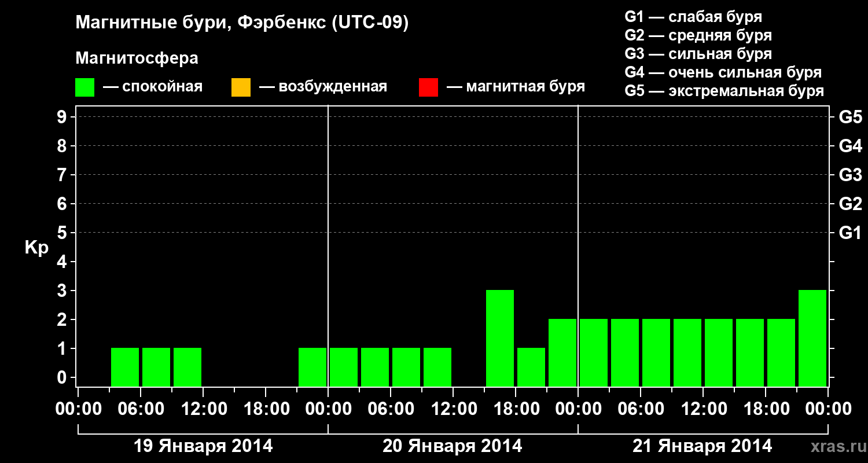
Task: Click the '— магнитная буря' legend label
Action: point(516,87)
